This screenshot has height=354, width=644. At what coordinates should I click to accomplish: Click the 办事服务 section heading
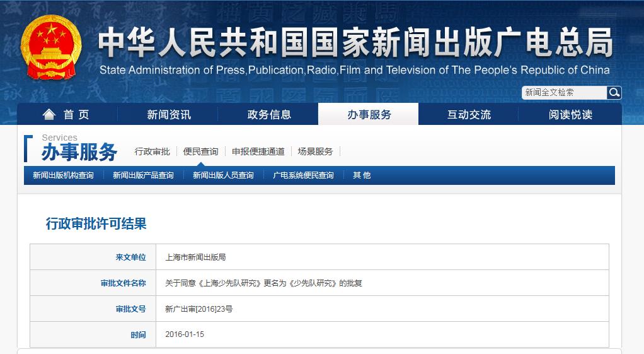click(79, 152)
